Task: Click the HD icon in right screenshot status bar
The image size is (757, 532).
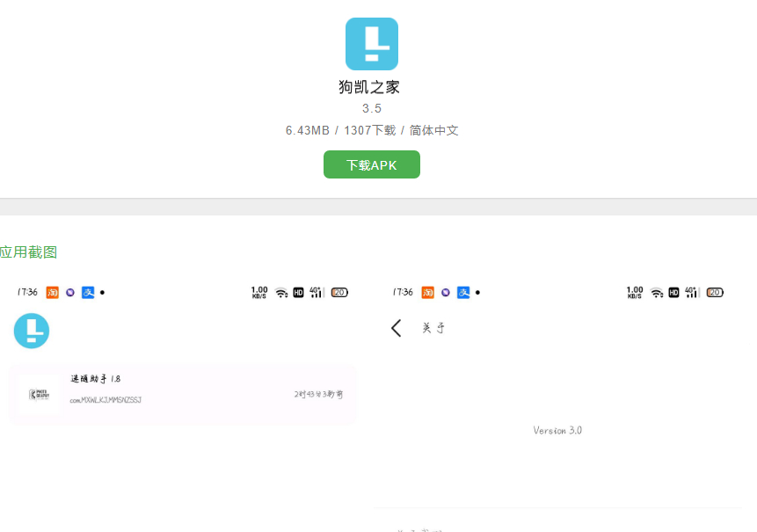Action: (x=674, y=293)
